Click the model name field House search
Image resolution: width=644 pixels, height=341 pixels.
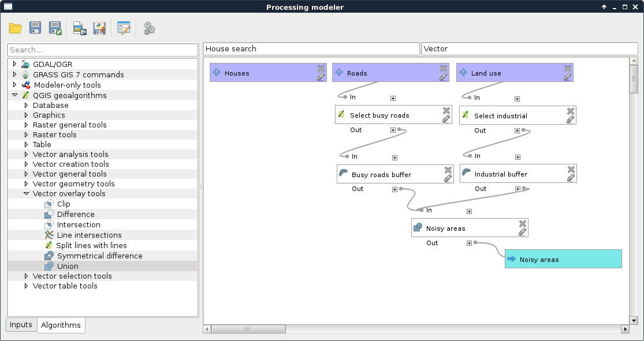(x=311, y=48)
